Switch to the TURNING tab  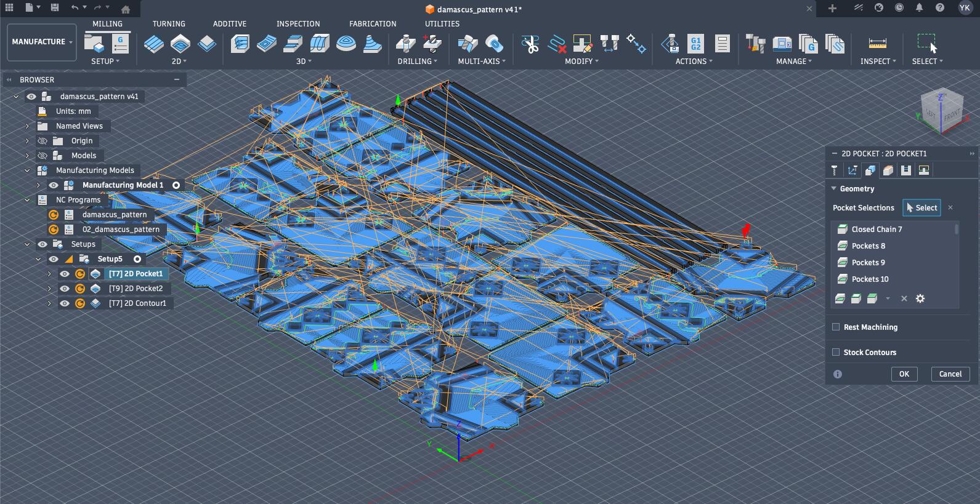169,23
